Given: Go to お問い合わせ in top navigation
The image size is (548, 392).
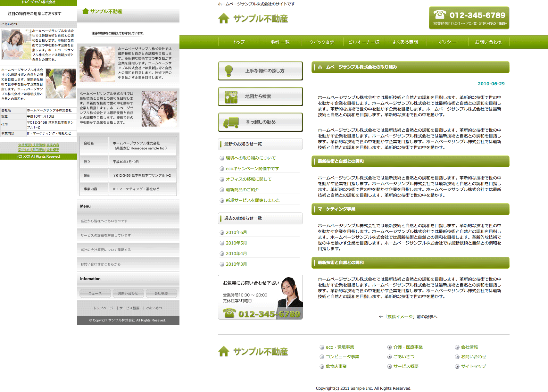Looking at the screenshot, I should click(x=488, y=42).
